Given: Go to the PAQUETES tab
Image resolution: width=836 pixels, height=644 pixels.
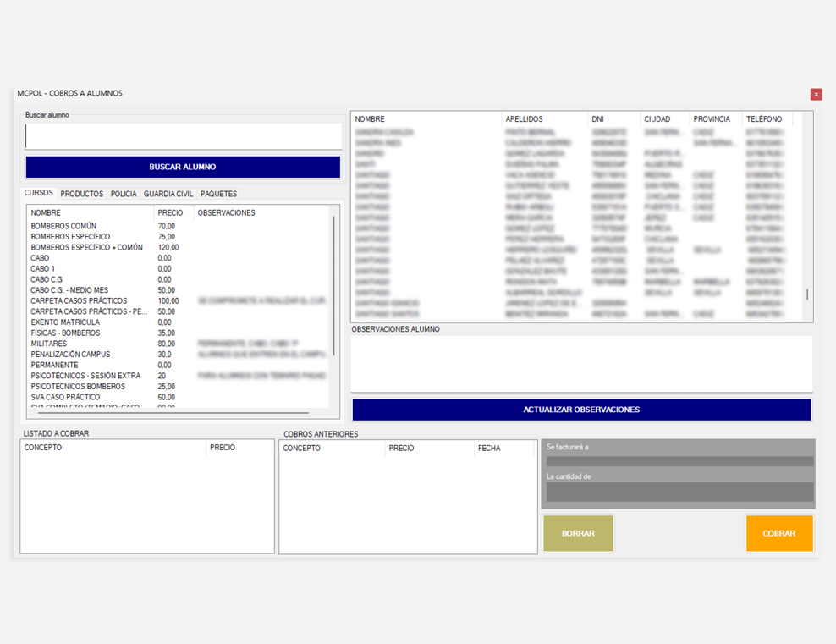Looking at the screenshot, I should [218, 194].
